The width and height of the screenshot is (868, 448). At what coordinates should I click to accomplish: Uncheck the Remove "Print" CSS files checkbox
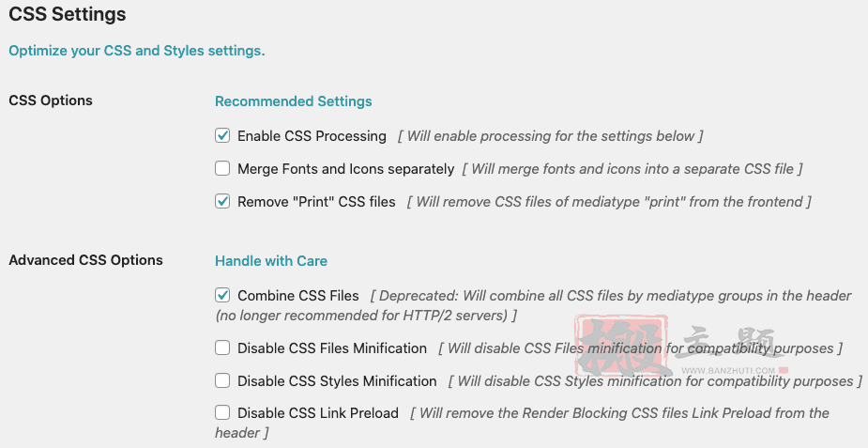[x=222, y=202]
